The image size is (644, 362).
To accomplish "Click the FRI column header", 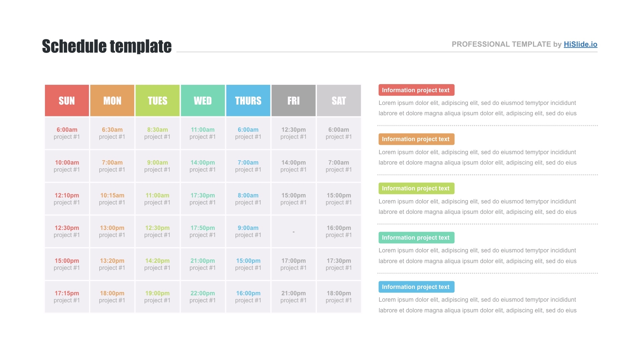I will (293, 100).
